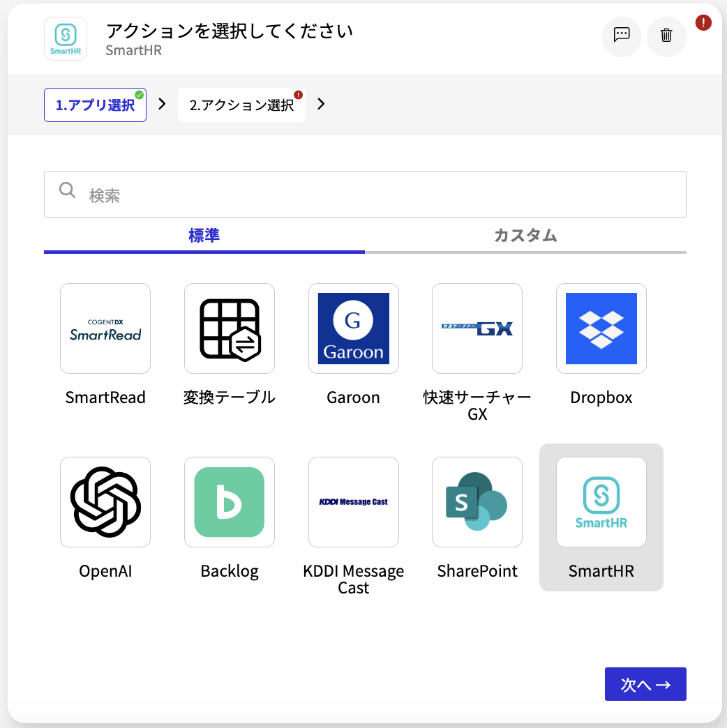Image resolution: width=727 pixels, height=728 pixels.
Task: Select the Dropbox app icon
Action: click(x=601, y=328)
